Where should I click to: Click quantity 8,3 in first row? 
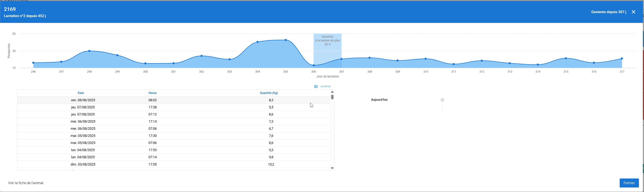tap(271, 100)
